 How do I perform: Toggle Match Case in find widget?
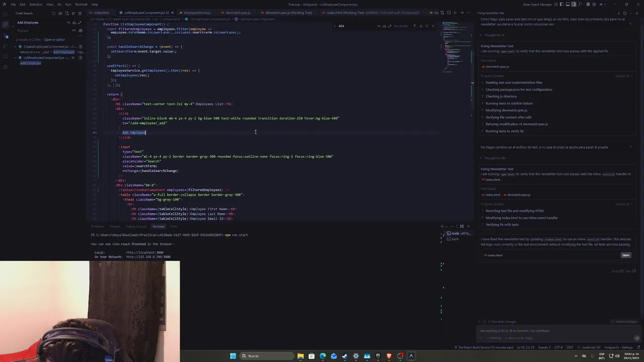pos(379,26)
